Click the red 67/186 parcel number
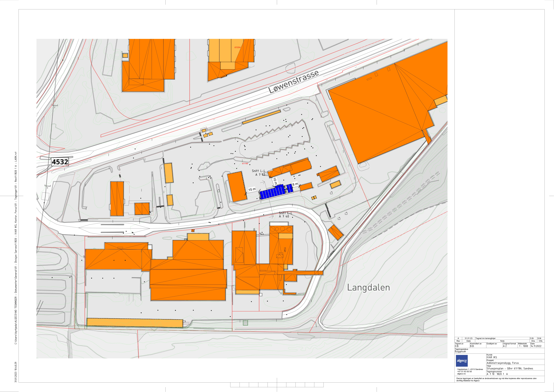 click(245, 164)
